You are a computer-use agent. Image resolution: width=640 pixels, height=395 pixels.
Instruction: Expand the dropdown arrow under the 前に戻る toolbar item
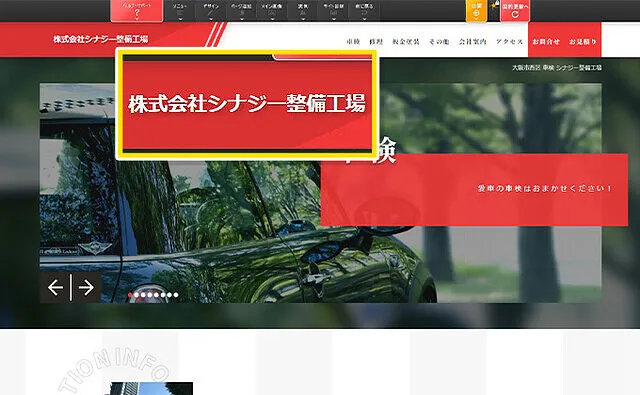[x=364, y=18]
